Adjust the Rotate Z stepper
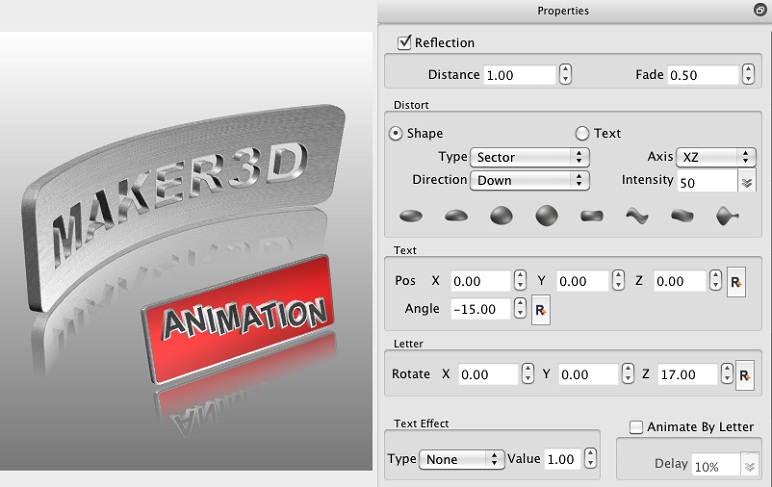Viewport: 772px width, 487px height. tap(727, 374)
